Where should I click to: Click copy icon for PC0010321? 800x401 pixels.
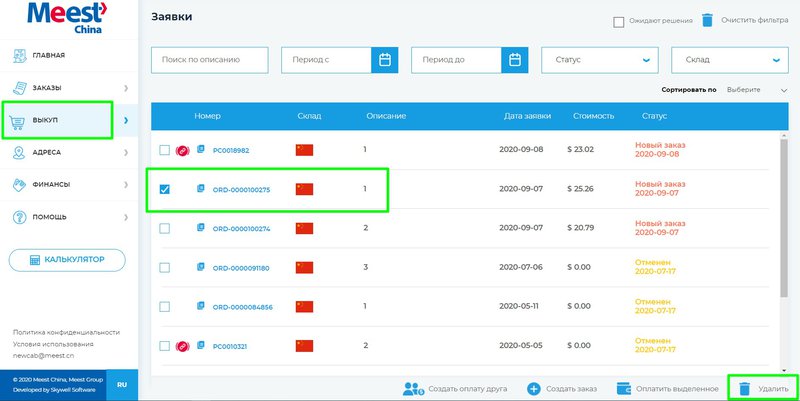[x=201, y=345]
